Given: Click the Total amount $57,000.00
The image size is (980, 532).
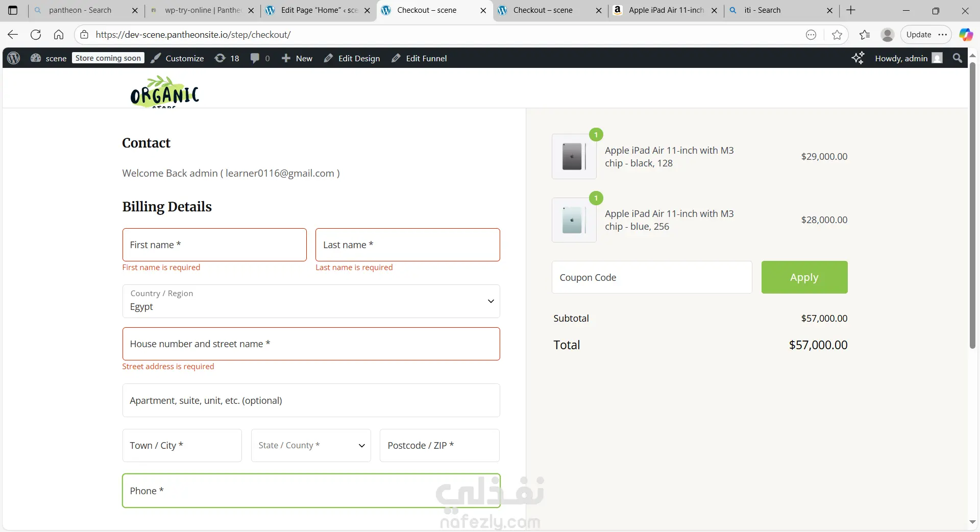Looking at the screenshot, I should (818, 345).
